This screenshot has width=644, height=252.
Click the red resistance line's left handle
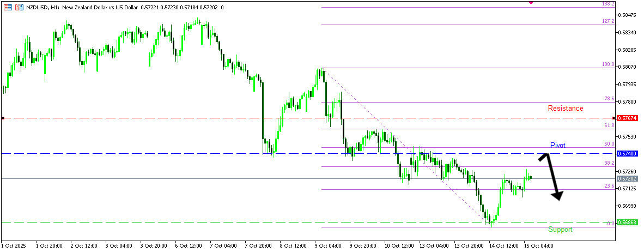3,118
